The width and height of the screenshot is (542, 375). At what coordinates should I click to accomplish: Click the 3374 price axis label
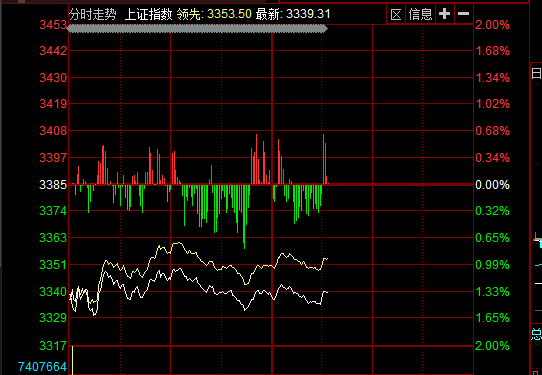pos(53,210)
